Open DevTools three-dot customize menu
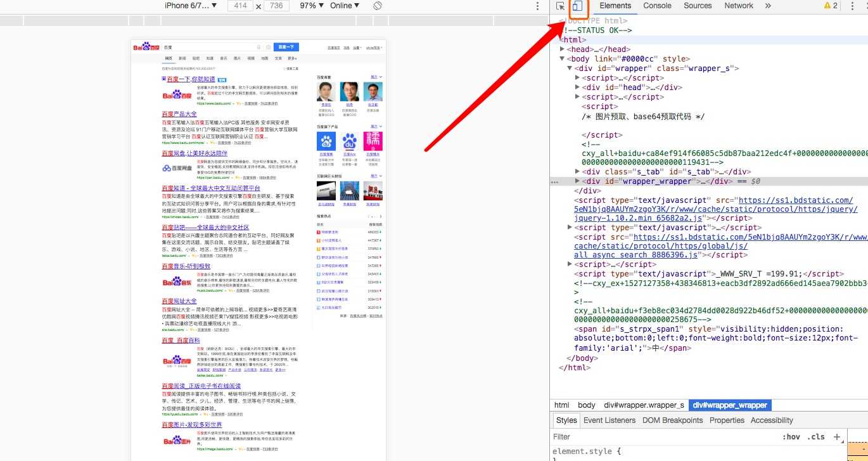 852,6
